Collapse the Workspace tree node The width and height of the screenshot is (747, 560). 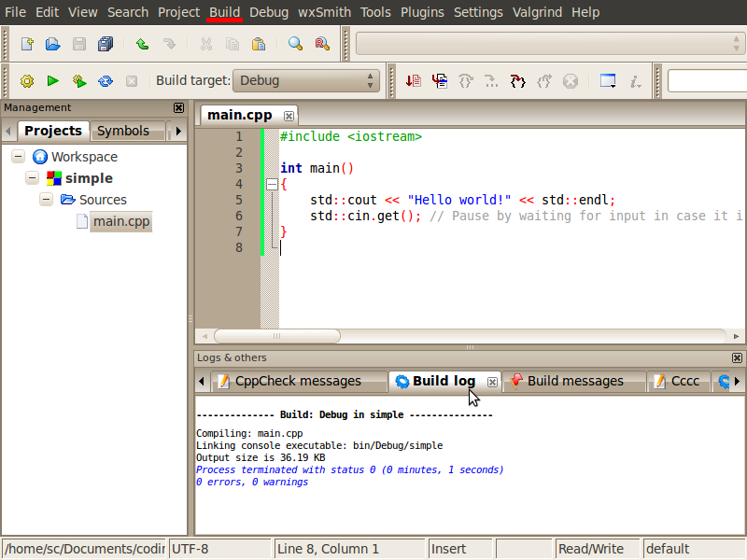pyautogui.click(x=19, y=157)
